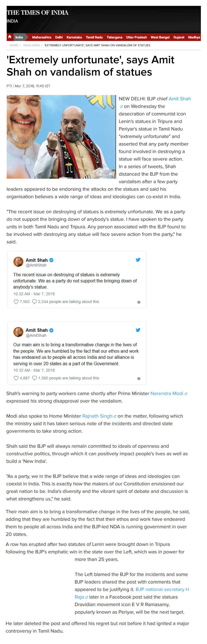Open info icon on first tweet
This screenshot has height=644, width=207.
[139, 302]
